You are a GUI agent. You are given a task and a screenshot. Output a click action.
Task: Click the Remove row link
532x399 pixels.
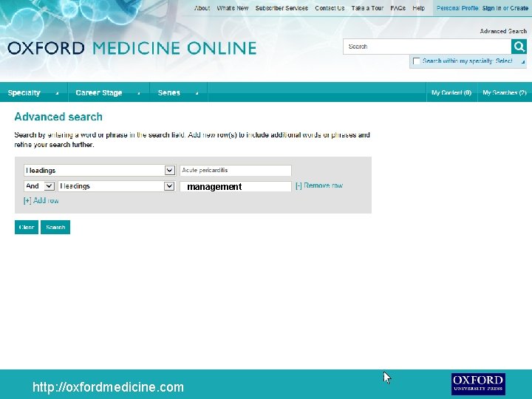(x=319, y=185)
